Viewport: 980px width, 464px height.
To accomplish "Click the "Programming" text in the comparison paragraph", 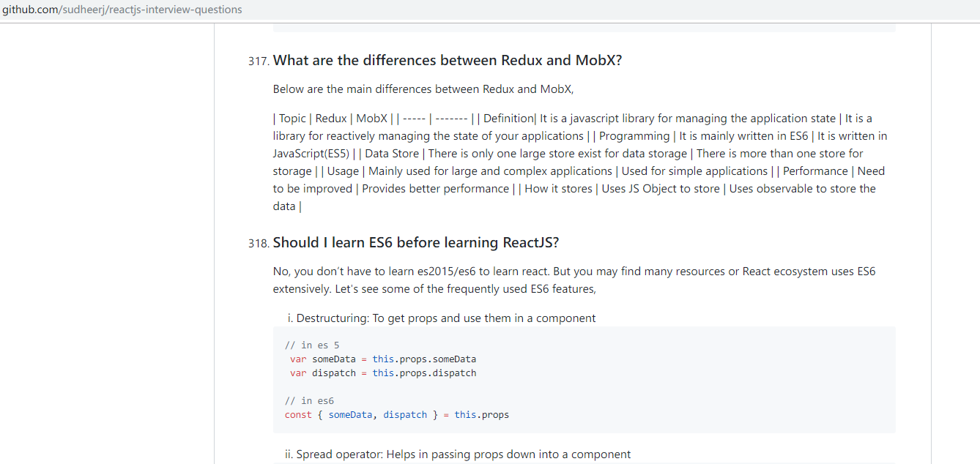I will pos(634,136).
